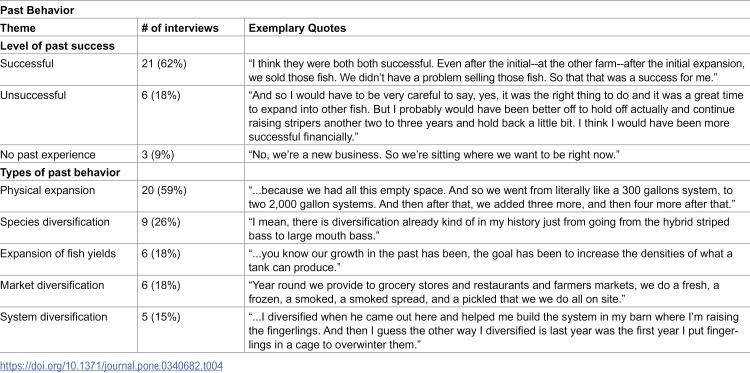
Task: Click the 'System diversification' row label
Action: tap(54, 317)
